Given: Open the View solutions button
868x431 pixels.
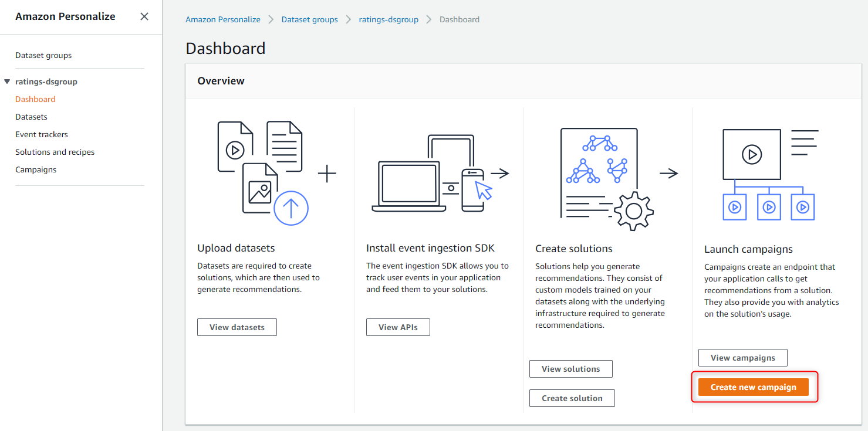Looking at the screenshot, I should click(x=571, y=369).
